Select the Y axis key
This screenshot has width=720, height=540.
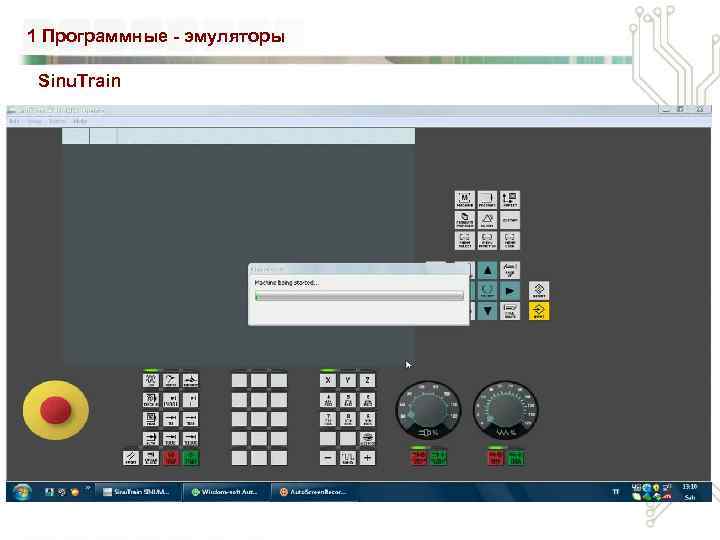(x=348, y=380)
